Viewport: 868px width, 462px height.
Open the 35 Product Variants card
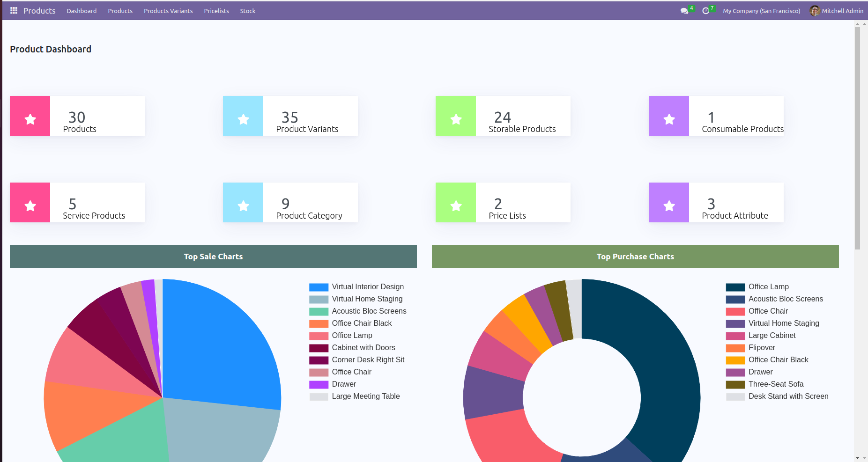click(290, 116)
